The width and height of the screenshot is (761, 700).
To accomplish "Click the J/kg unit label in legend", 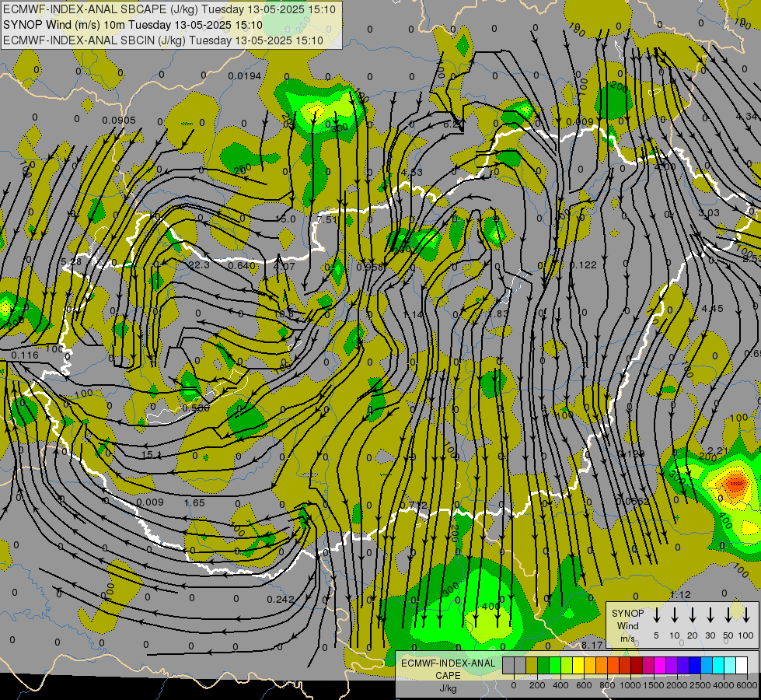I will (x=448, y=688).
